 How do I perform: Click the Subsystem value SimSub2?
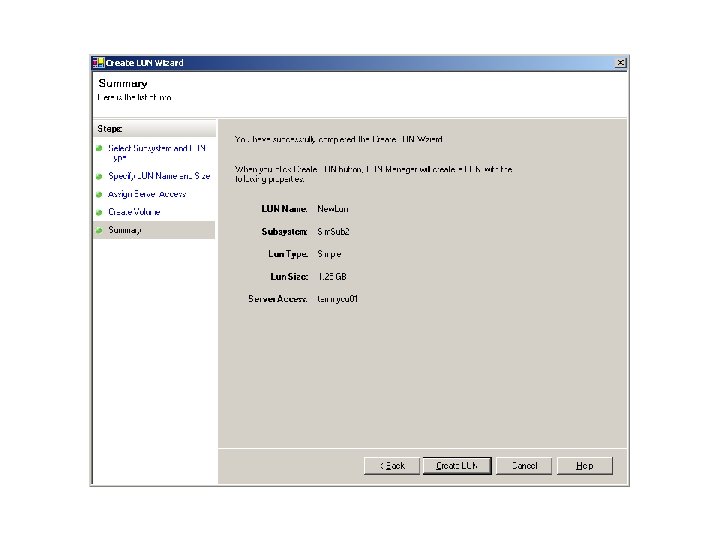point(333,231)
